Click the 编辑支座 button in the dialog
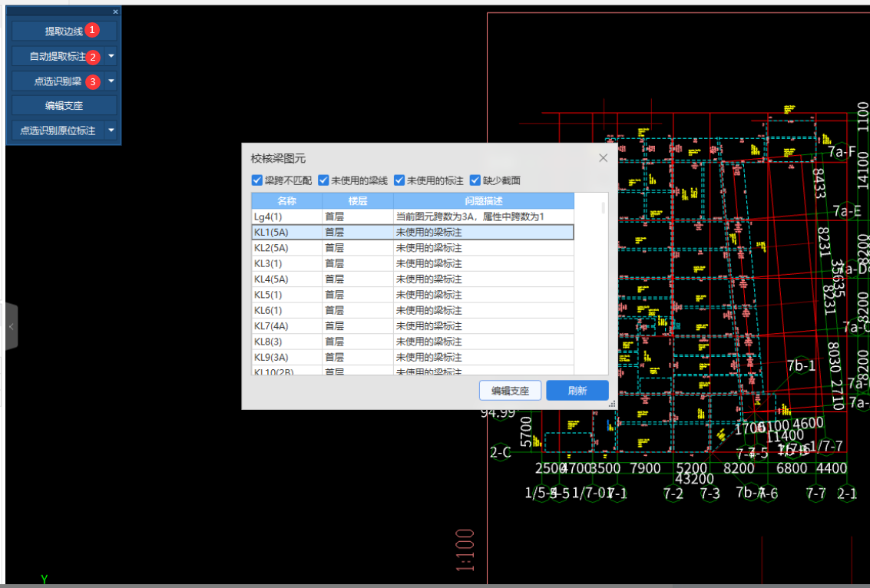Screen dimensions: 870x588 coord(510,391)
